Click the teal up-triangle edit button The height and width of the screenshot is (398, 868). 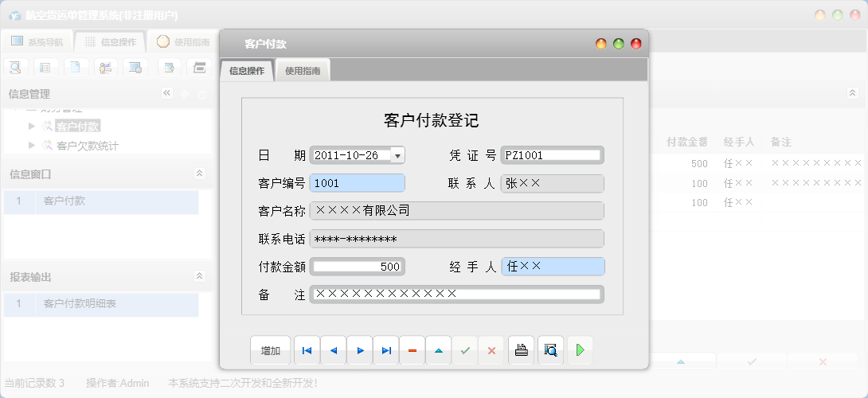[439, 350]
